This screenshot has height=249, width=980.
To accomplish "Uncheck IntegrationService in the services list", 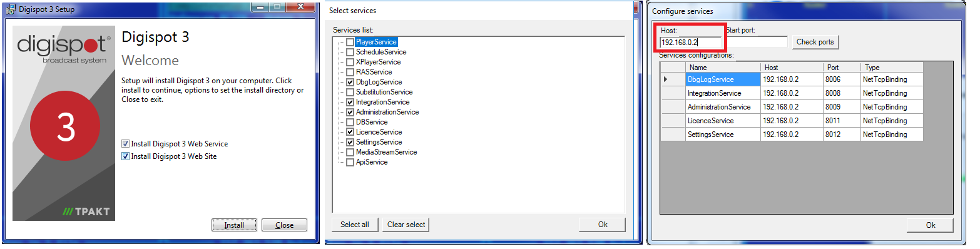I will 350,102.
